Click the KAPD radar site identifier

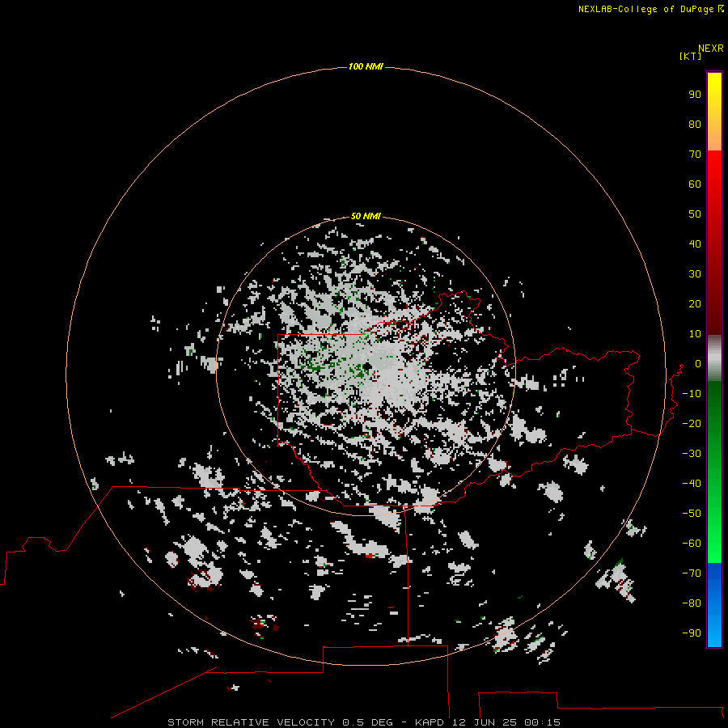coord(431,722)
